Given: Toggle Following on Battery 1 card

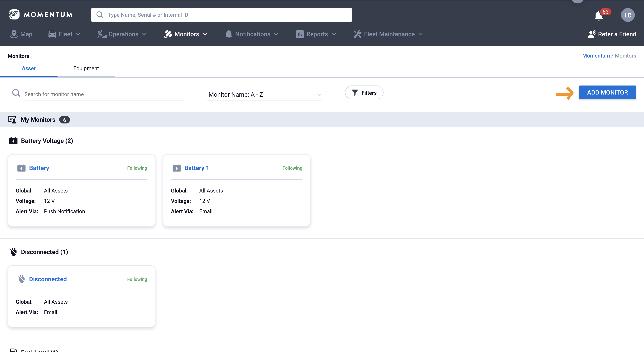Looking at the screenshot, I should [292, 168].
